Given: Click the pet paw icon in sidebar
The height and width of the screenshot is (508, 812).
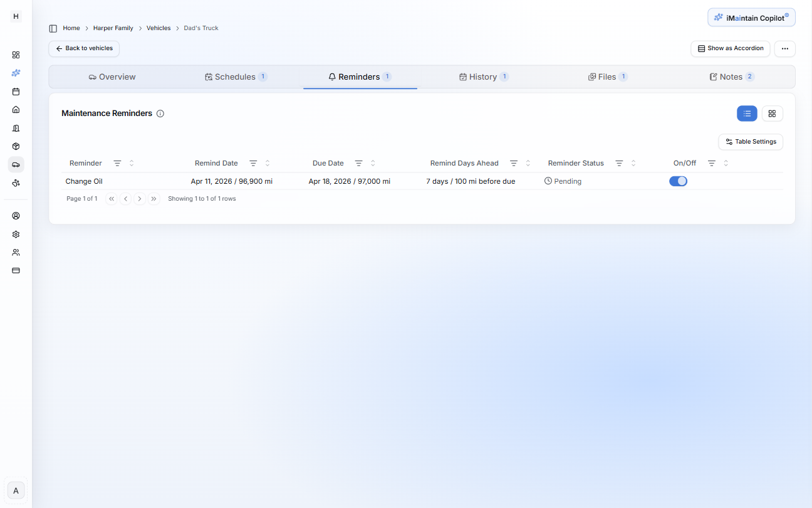Looking at the screenshot, I should click(x=16, y=183).
